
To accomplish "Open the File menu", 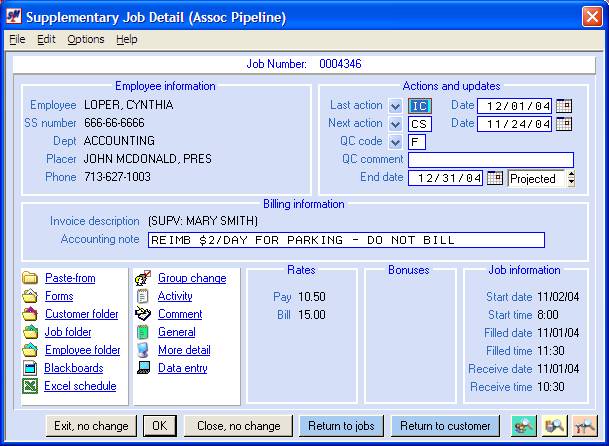I will pos(17,39).
